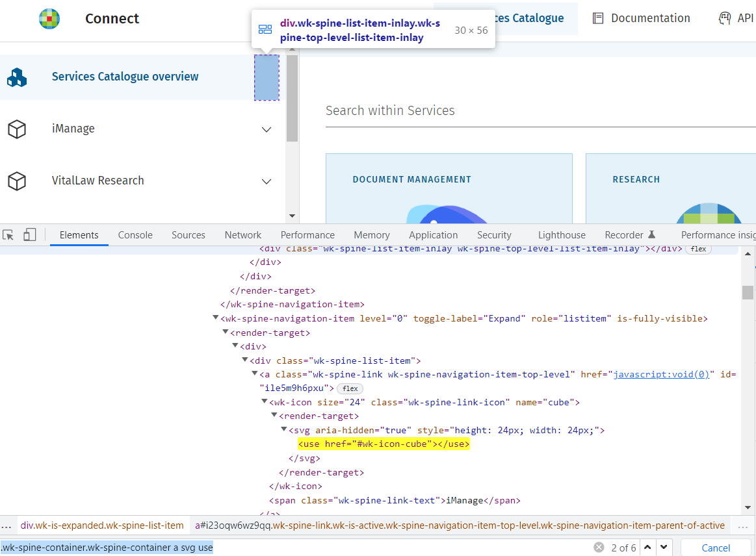
Task: Collapse the wk-icon size 24 cube node
Action: [264, 401]
